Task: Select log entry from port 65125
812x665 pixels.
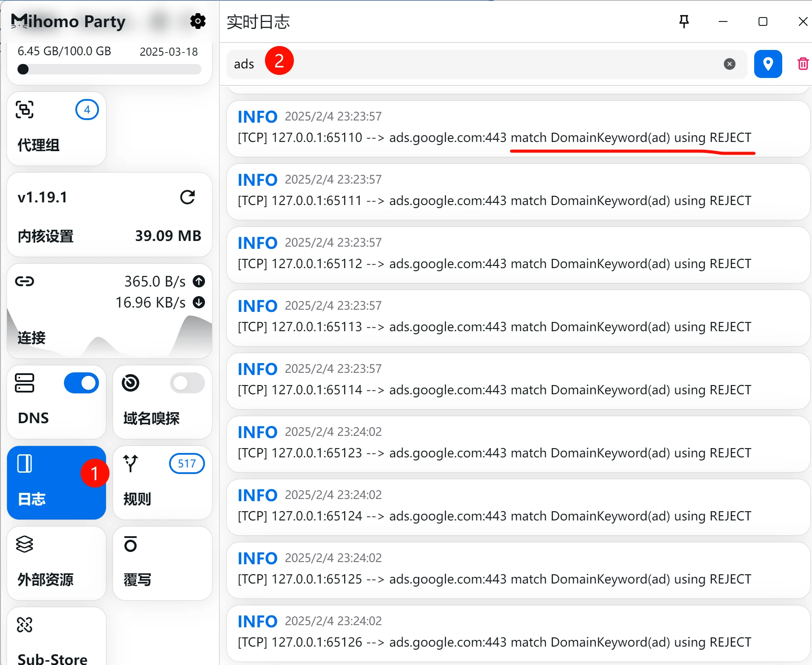Action: [x=518, y=570]
